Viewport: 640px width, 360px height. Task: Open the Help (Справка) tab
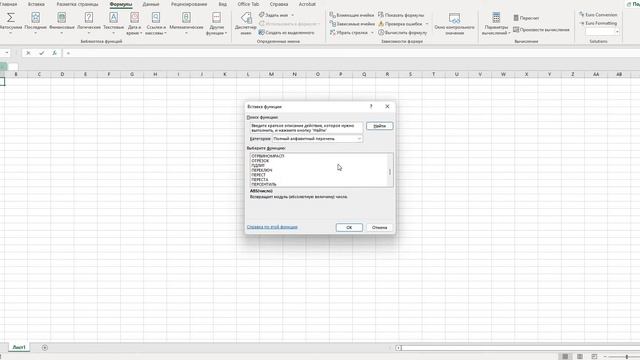tap(279, 4)
